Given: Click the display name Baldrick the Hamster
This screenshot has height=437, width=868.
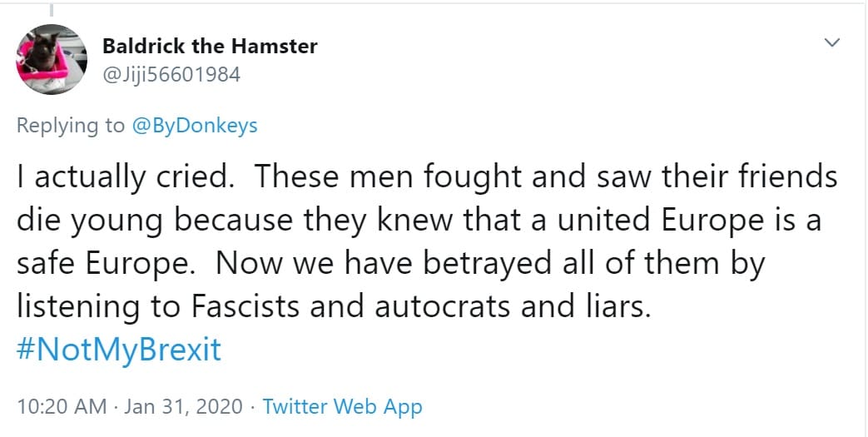Looking at the screenshot, I should pos(210,47).
